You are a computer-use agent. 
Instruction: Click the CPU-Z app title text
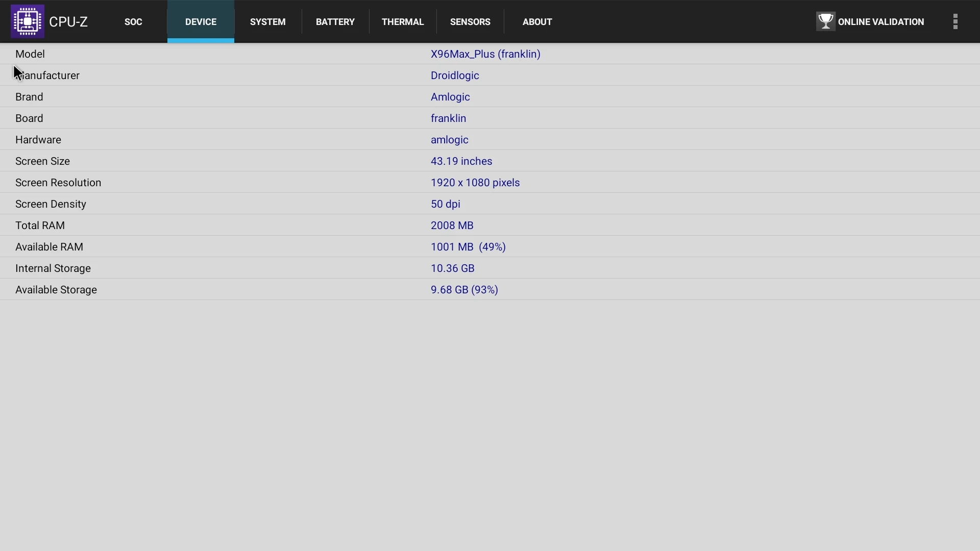tap(68, 22)
